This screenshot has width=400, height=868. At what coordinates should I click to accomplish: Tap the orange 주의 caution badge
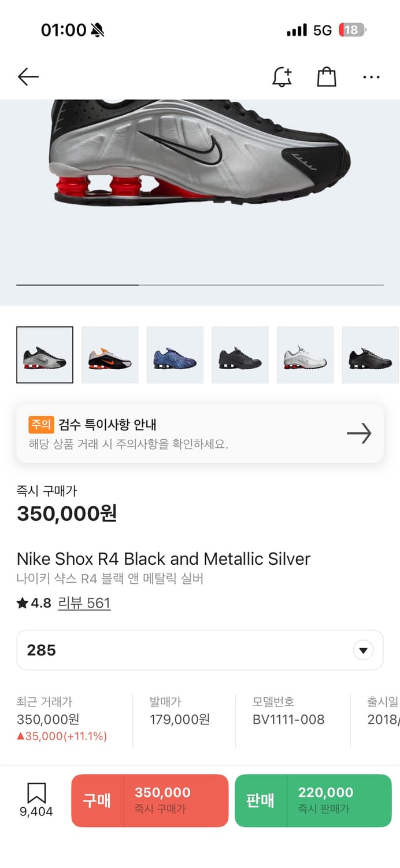point(41,425)
